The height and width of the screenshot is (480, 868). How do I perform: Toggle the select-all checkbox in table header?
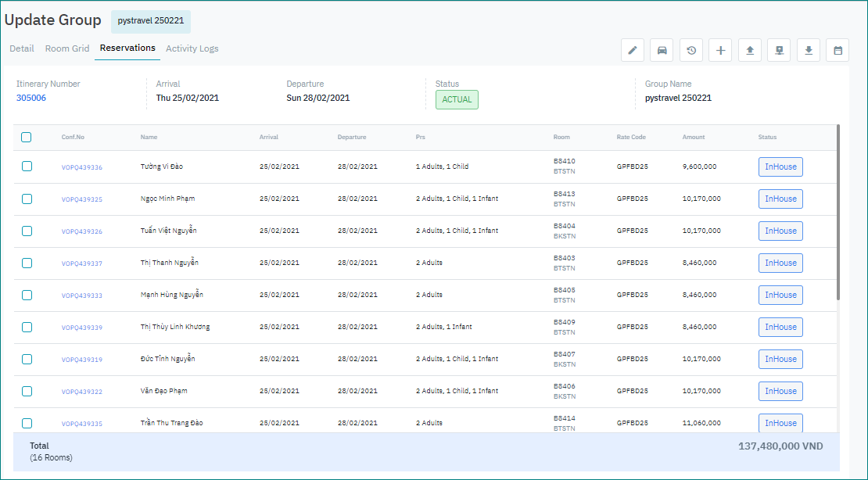click(27, 137)
